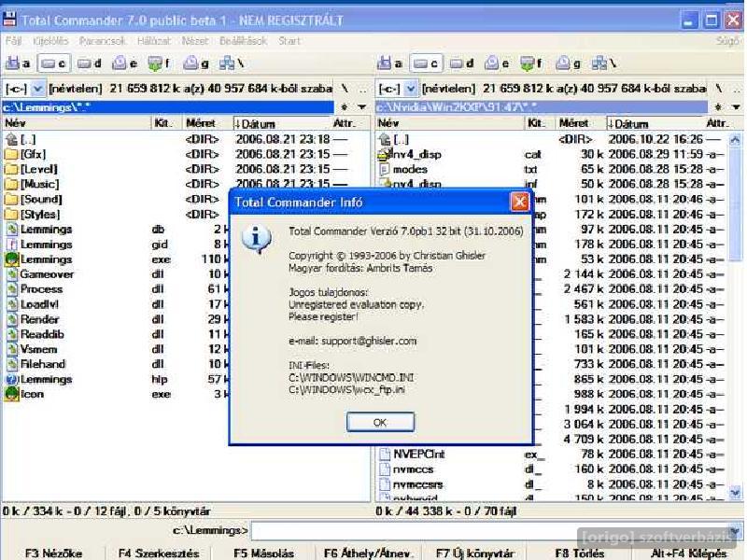This screenshot has width=747, height=560.
Task: Click the command line input field
Action: coord(491,530)
